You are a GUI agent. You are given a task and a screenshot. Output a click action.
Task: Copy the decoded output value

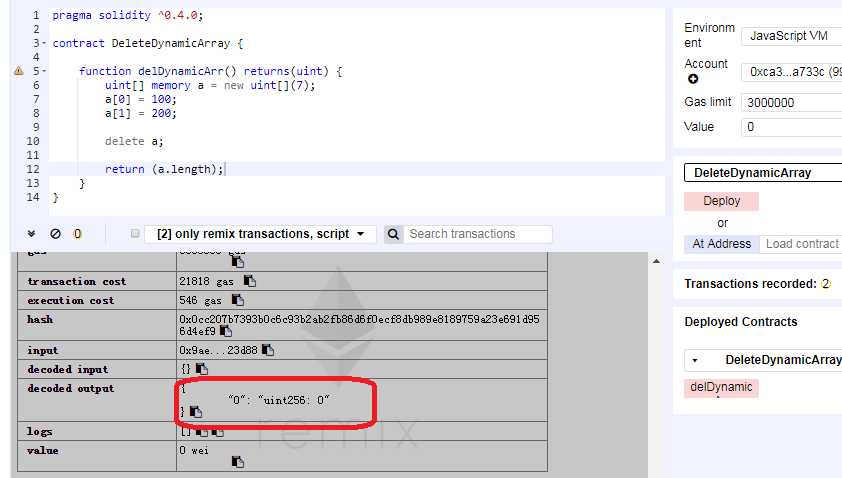196,412
